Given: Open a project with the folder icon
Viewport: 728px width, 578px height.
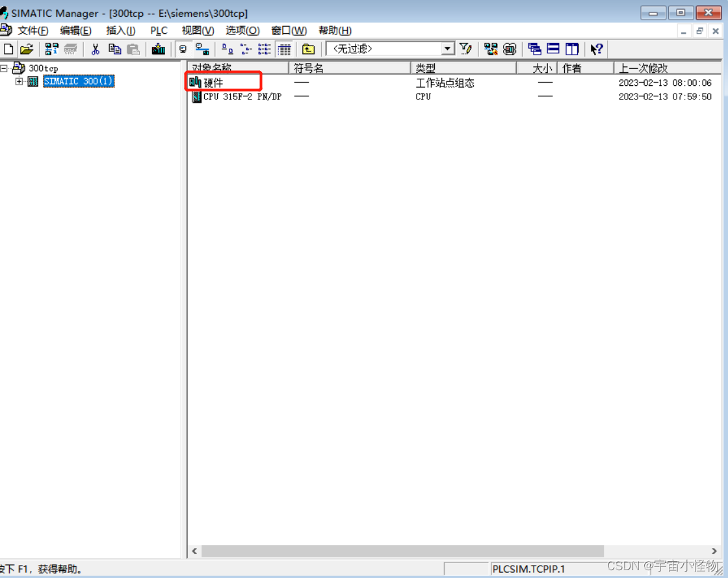Looking at the screenshot, I should coord(27,49).
